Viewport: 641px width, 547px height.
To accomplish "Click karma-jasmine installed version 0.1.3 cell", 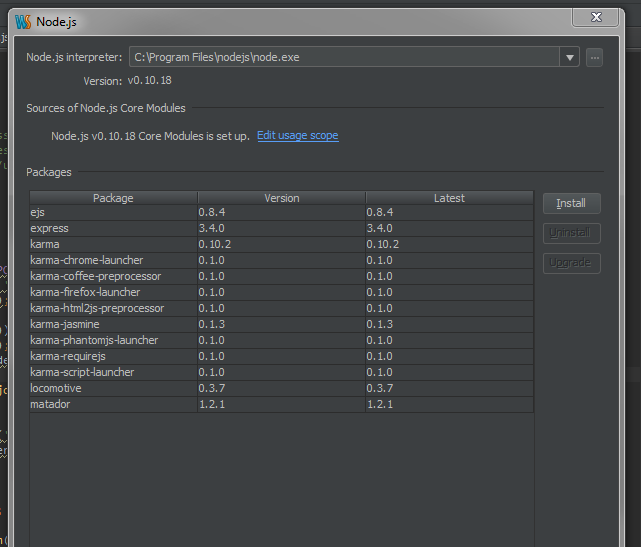I will (x=282, y=324).
